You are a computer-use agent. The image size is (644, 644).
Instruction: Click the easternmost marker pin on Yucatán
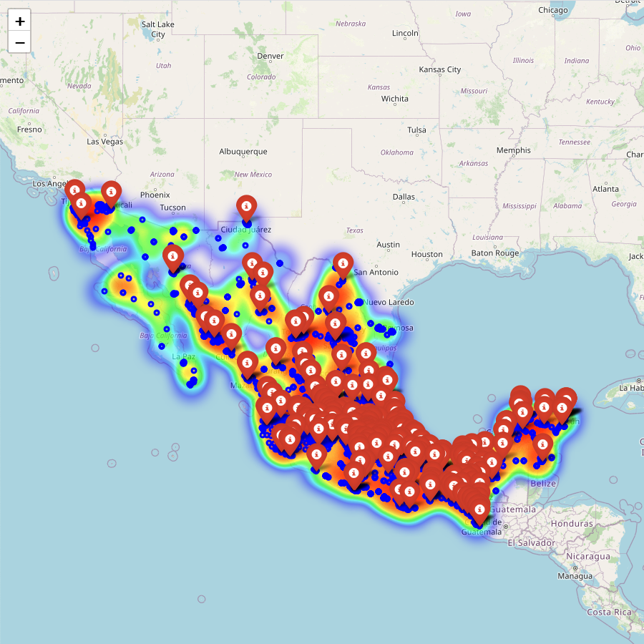[566, 399]
